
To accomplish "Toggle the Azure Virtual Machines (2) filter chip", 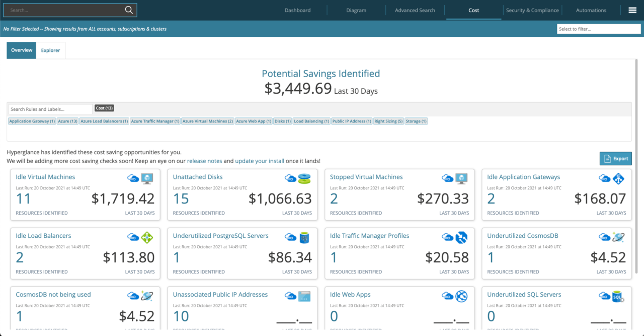I will [x=207, y=121].
